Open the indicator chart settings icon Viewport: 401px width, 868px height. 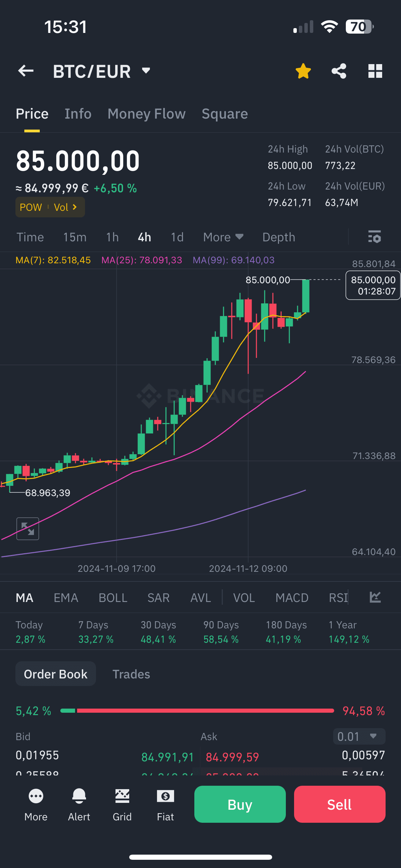pos(375,598)
